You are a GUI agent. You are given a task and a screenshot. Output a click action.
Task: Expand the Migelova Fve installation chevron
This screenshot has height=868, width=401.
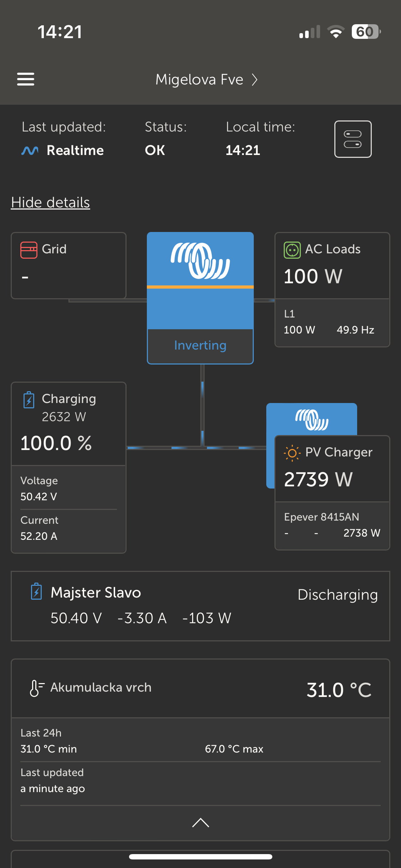[x=255, y=80]
